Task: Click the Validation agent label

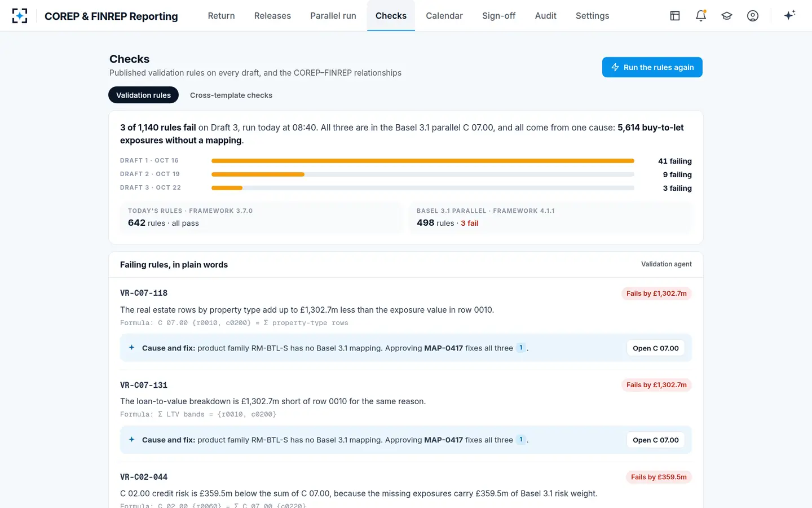Action: coord(666,264)
